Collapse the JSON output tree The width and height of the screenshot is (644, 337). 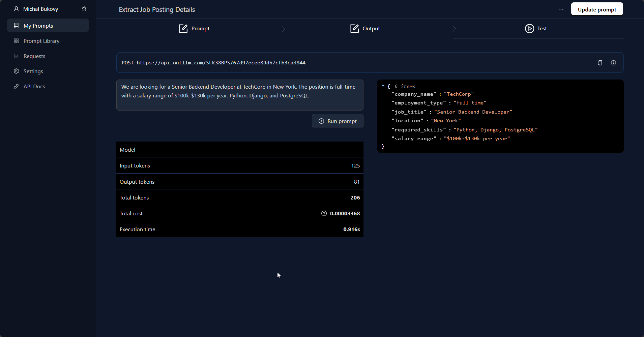point(383,86)
